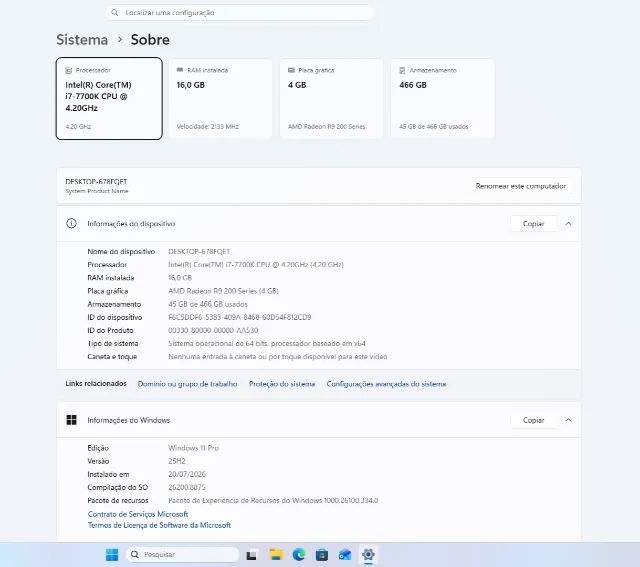Image resolution: width=640 pixels, height=567 pixels.
Task: Collapse the Informações do dispositivo section
Action: (568, 224)
